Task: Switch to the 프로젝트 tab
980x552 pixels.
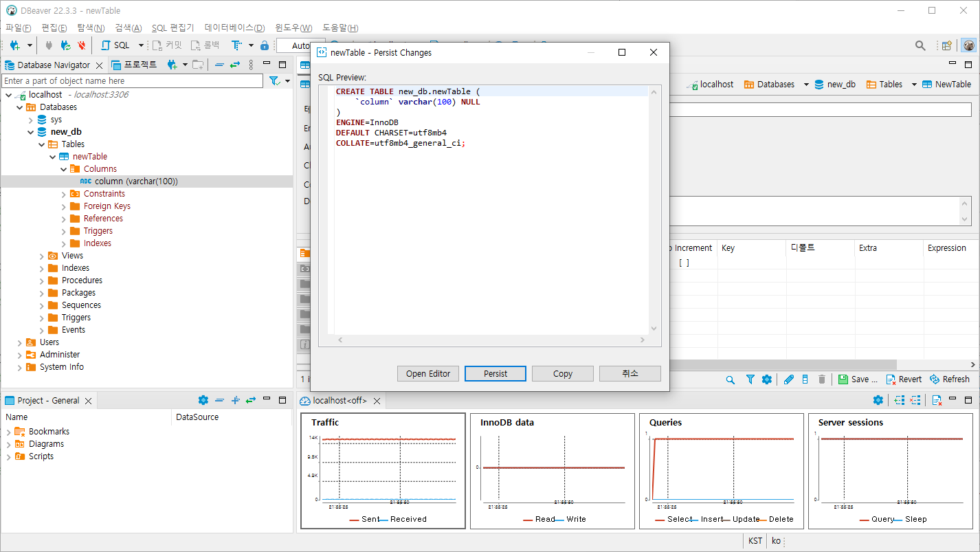Action: [135, 65]
